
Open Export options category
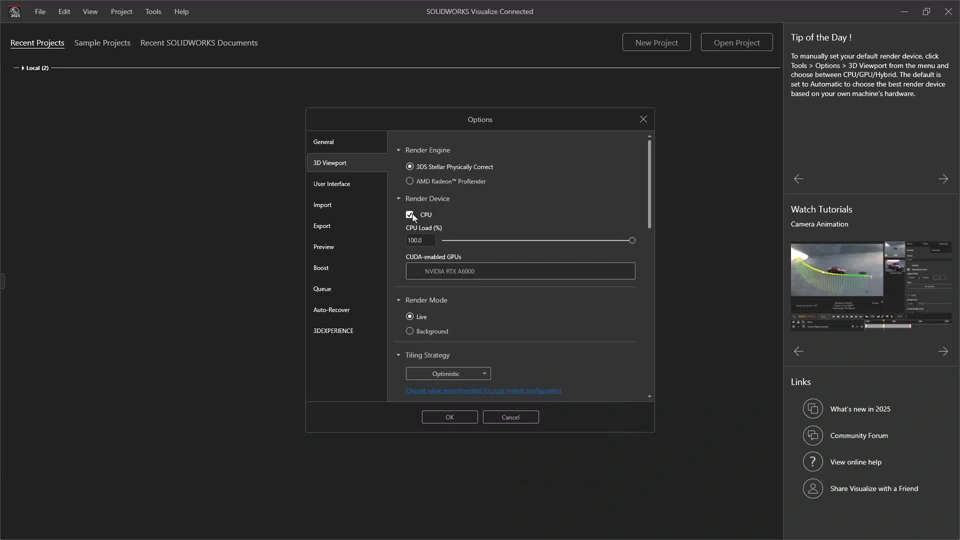point(347,226)
